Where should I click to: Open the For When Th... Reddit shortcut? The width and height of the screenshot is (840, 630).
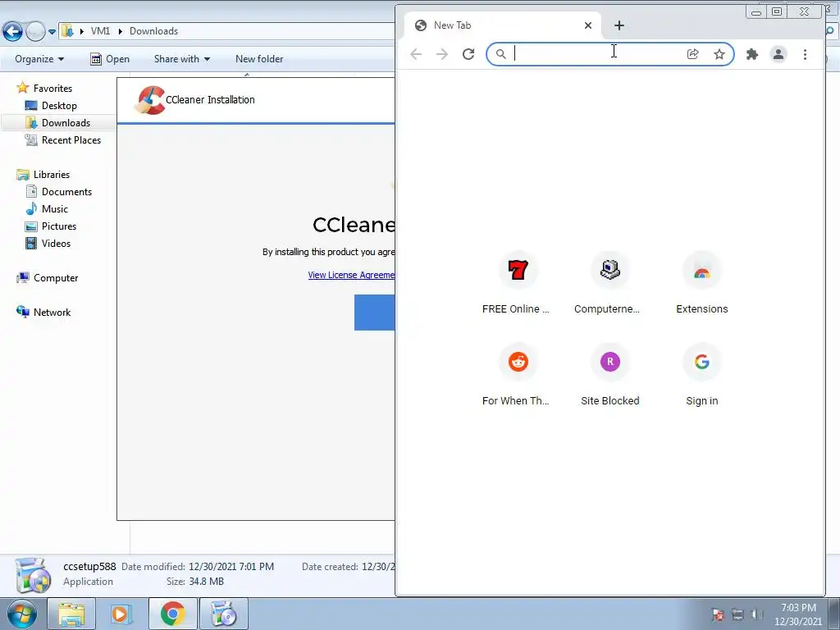[517, 374]
